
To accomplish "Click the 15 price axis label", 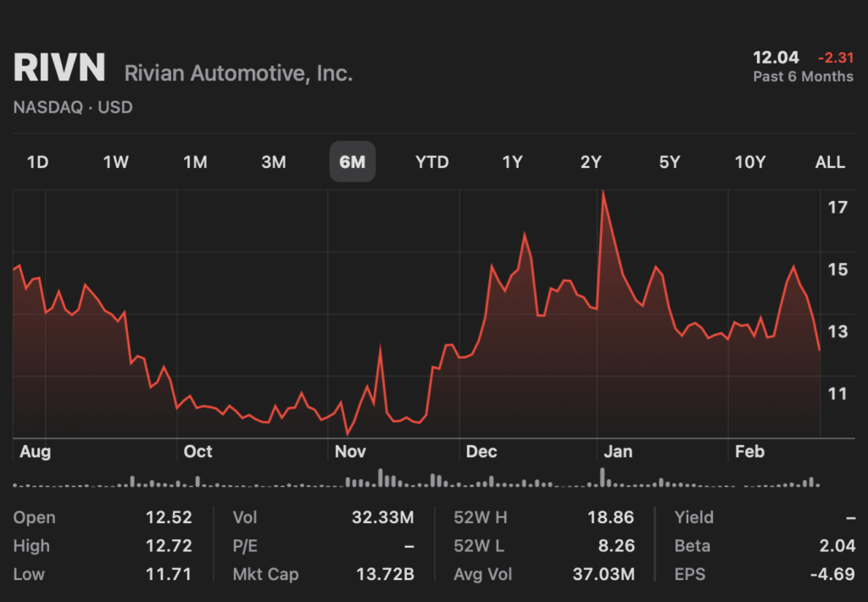I will pyautogui.click(x=837, y=270).
